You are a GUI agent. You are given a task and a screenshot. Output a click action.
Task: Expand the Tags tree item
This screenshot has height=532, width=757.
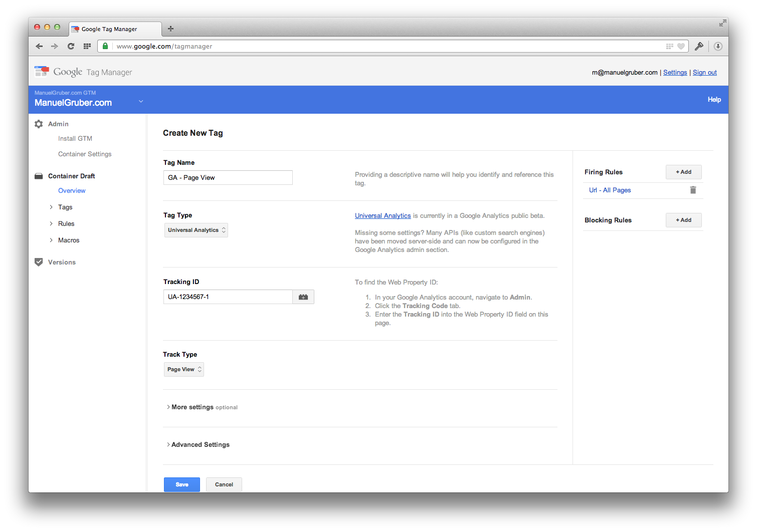click(51, 207)
